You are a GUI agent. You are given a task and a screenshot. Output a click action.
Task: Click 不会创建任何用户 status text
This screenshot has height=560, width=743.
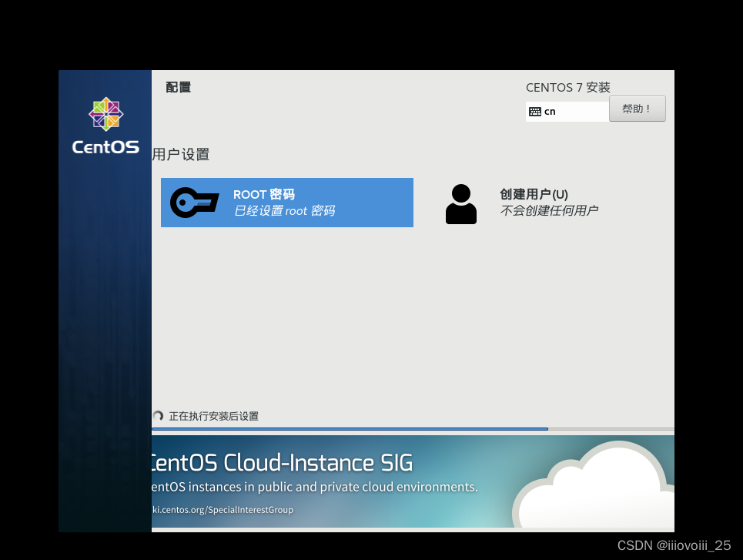click(549, 210)
